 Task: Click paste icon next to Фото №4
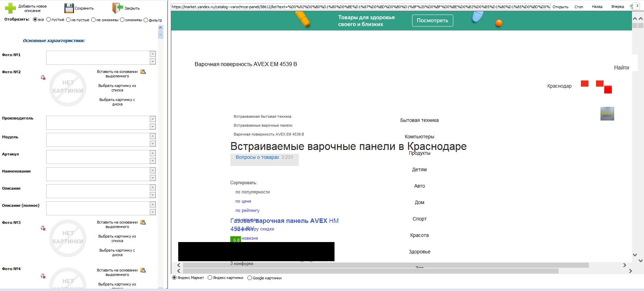click(x=143, y=270)
